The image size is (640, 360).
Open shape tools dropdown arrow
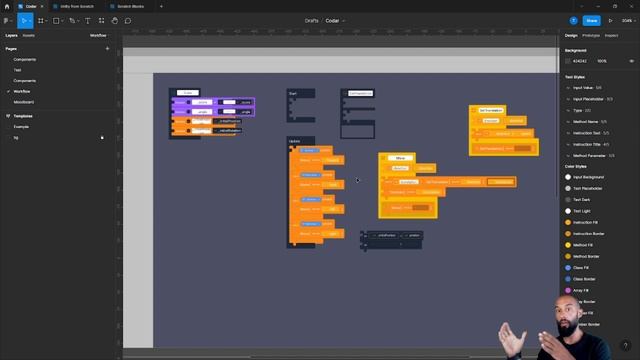tap(62, 21)
